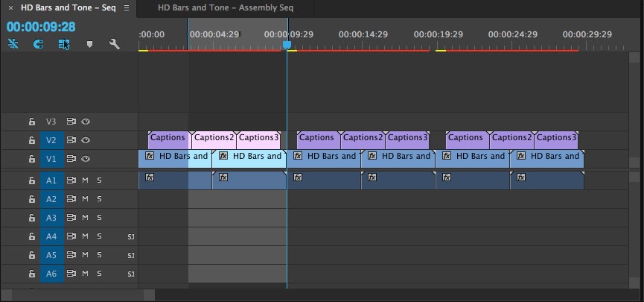
Task: Toggle sync lock for A3
Action: click(71, 218)
